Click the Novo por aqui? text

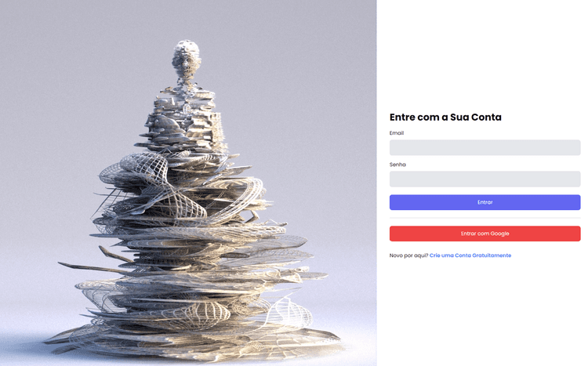(x=408, y=255)
